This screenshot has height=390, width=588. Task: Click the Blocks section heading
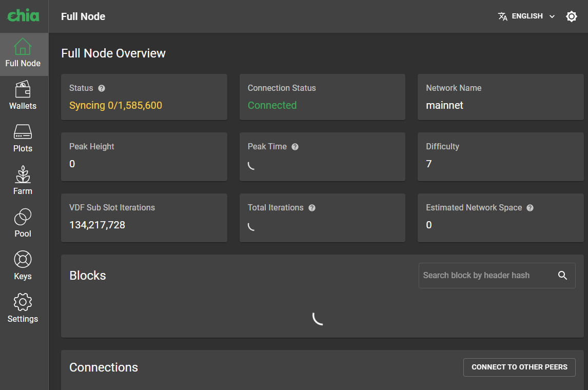[87, 276]
